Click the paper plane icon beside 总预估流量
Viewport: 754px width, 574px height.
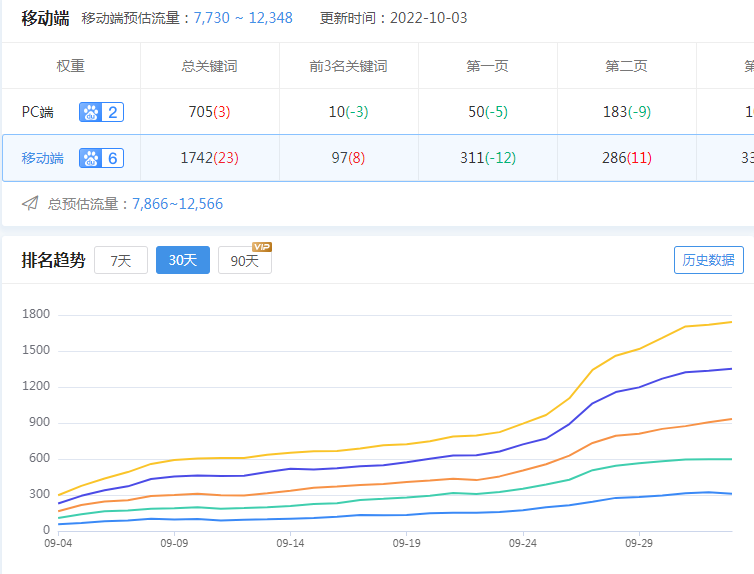tap(30, 203)
